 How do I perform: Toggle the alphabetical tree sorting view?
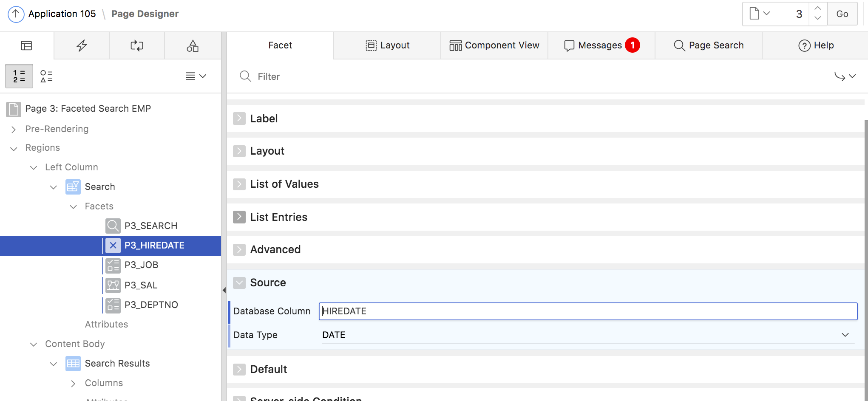tap(46, 76)
